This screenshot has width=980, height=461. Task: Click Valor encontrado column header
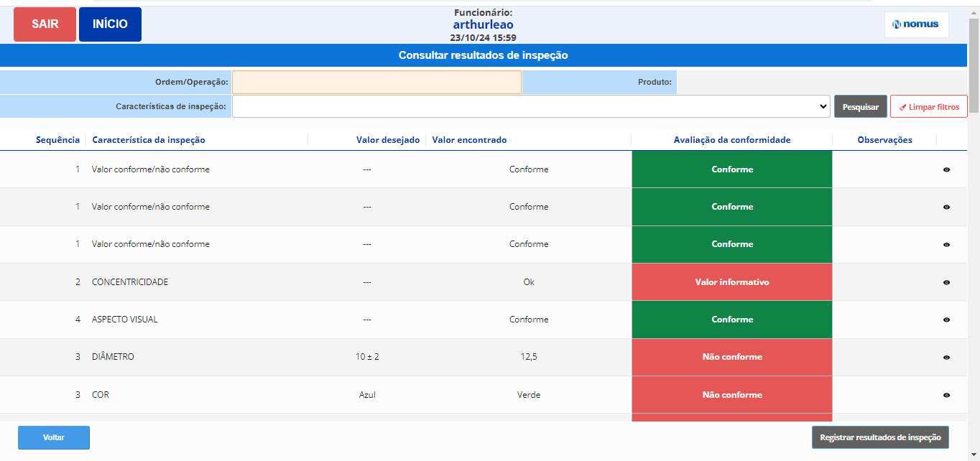coord(469,140)
